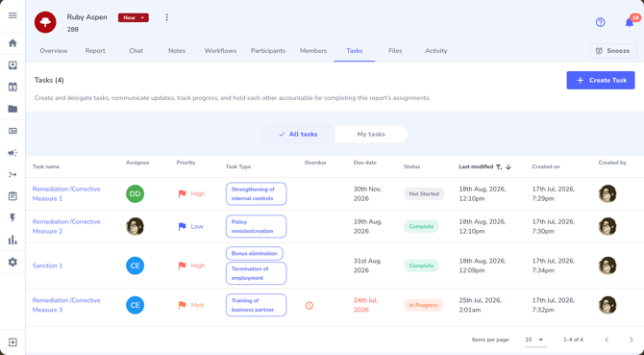The image size is (644, 355).
Task: Open the Overview tab
Action: [54, 51]
